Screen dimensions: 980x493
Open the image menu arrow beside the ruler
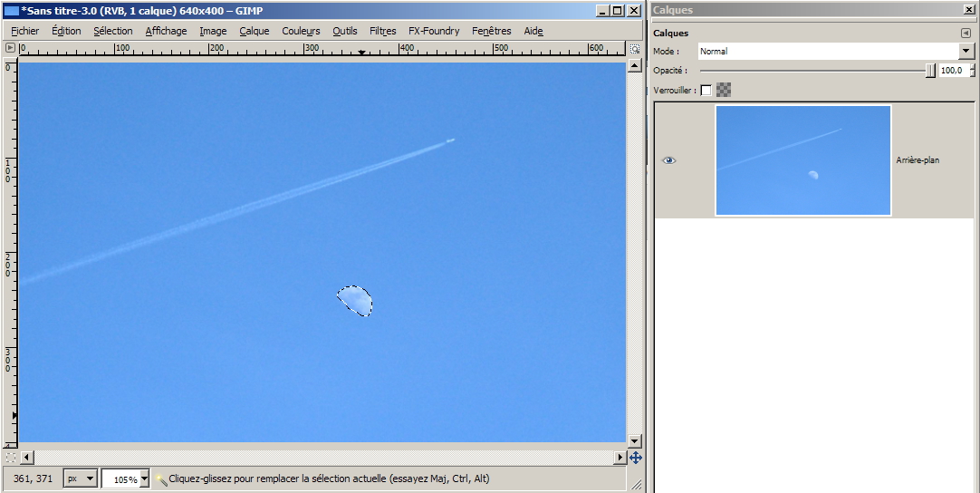click(11, 48)
